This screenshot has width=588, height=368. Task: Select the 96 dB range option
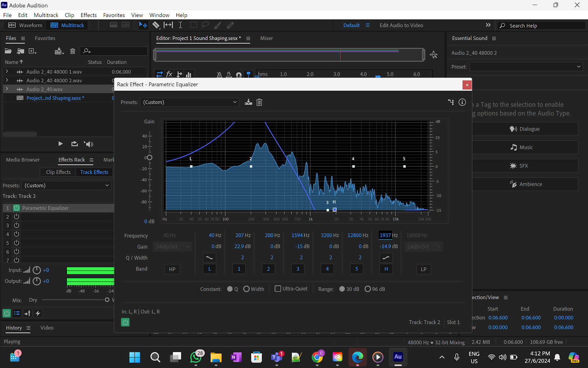(x=367, y=289)
